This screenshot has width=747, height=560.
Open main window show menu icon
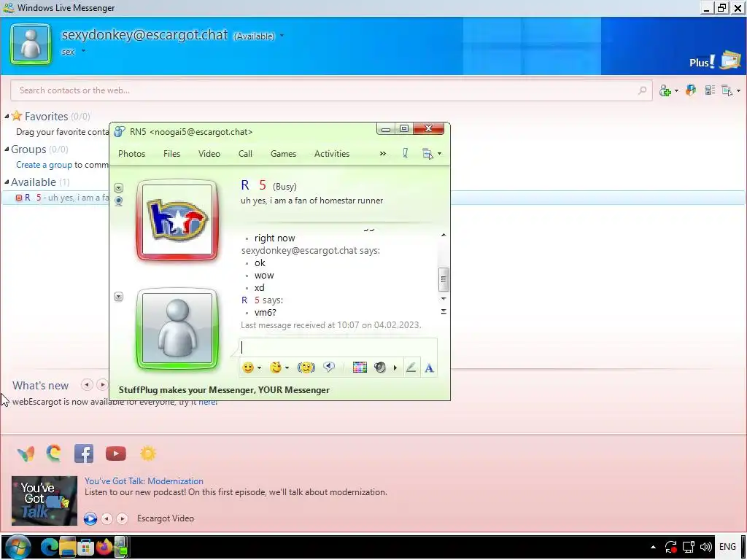(727, 90)
